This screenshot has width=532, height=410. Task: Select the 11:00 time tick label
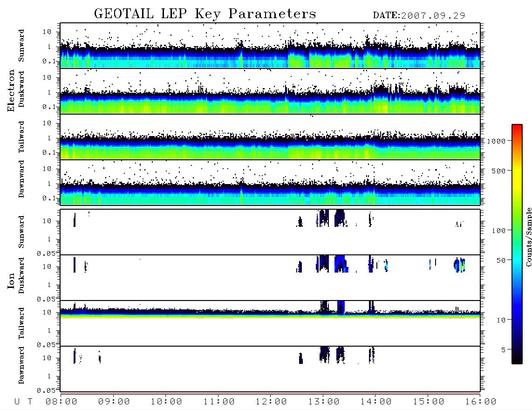point(219,402)
